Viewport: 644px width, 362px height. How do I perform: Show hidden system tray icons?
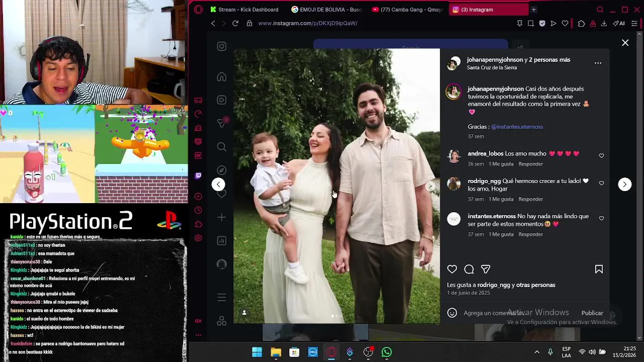536,352
